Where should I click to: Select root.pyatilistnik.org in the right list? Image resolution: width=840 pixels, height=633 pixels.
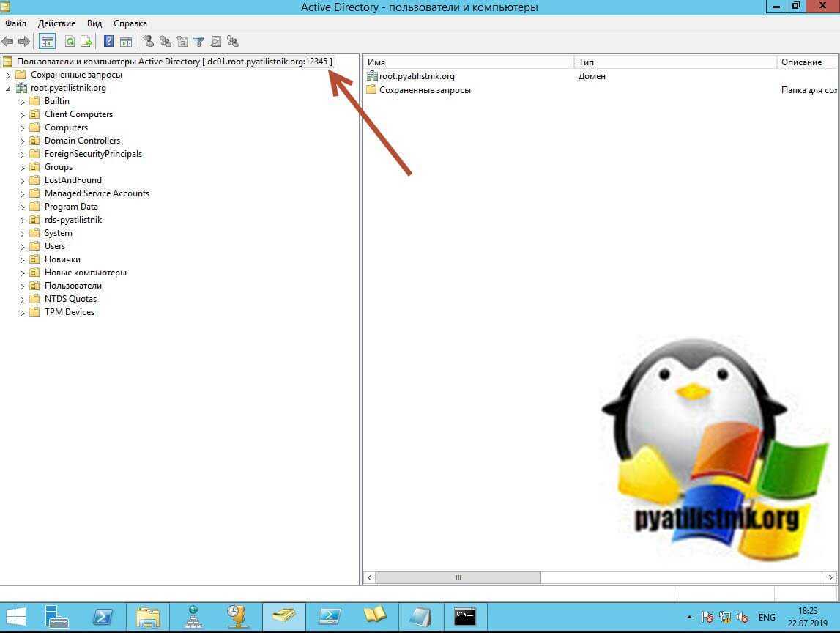pyautogui.click(x=416, y=76)
